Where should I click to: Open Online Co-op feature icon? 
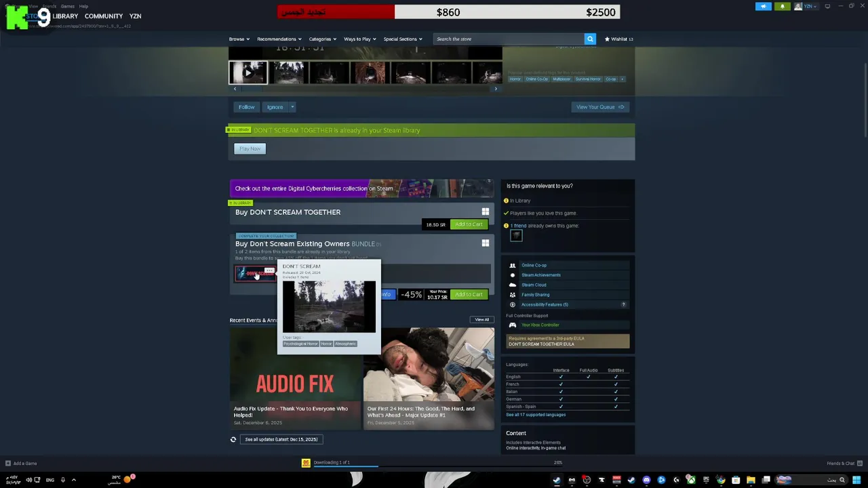tap(513, 265)
